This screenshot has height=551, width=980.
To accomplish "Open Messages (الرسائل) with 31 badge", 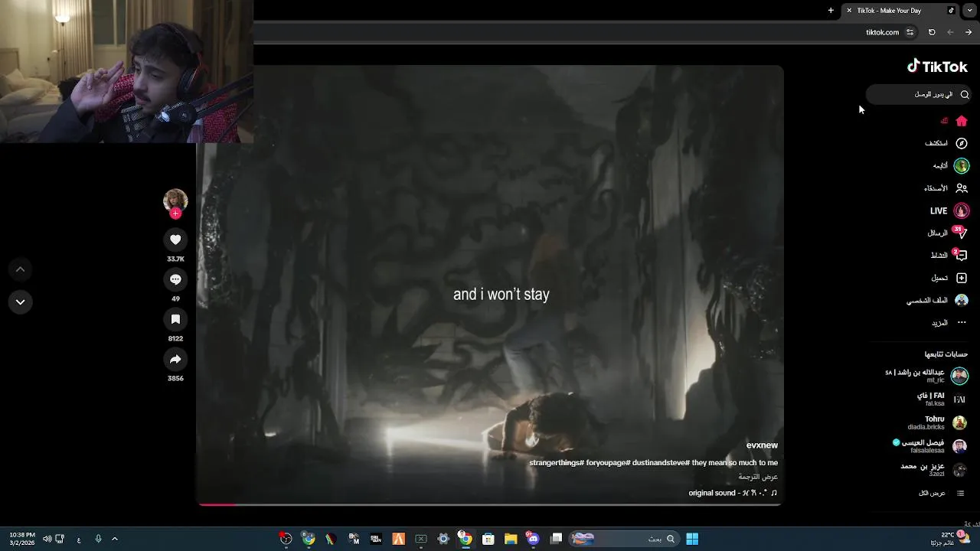I will (948, 233).
